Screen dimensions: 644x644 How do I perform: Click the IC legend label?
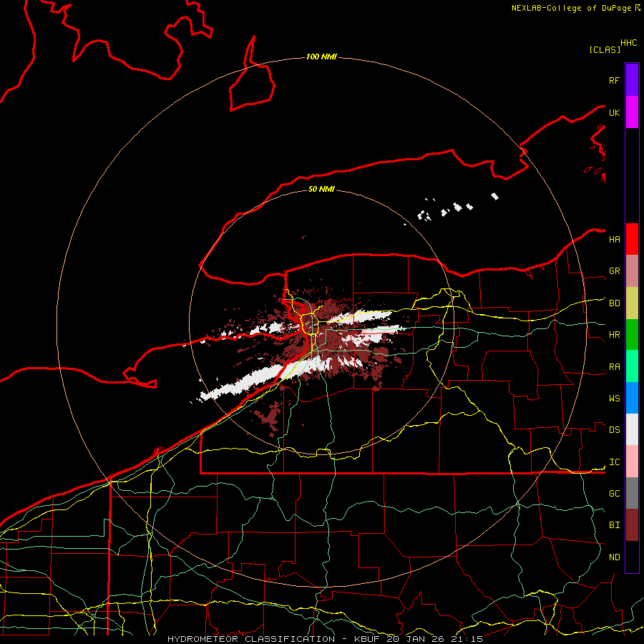click(x=614, y=462)
